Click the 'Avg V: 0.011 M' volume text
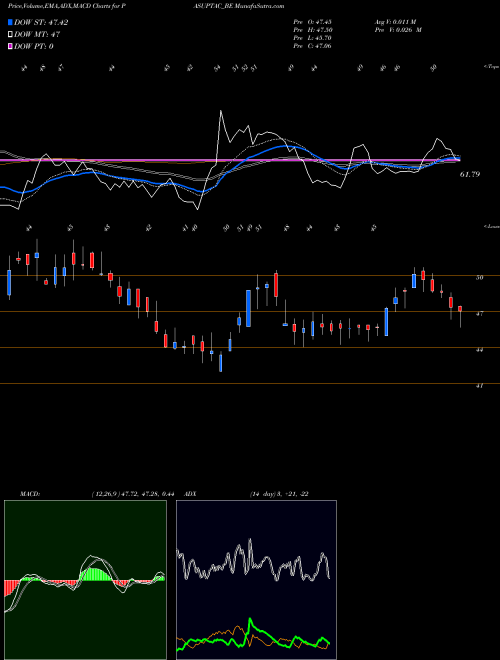Image resolution: width=500 pixels, height=660 pixels. [395, 22]
